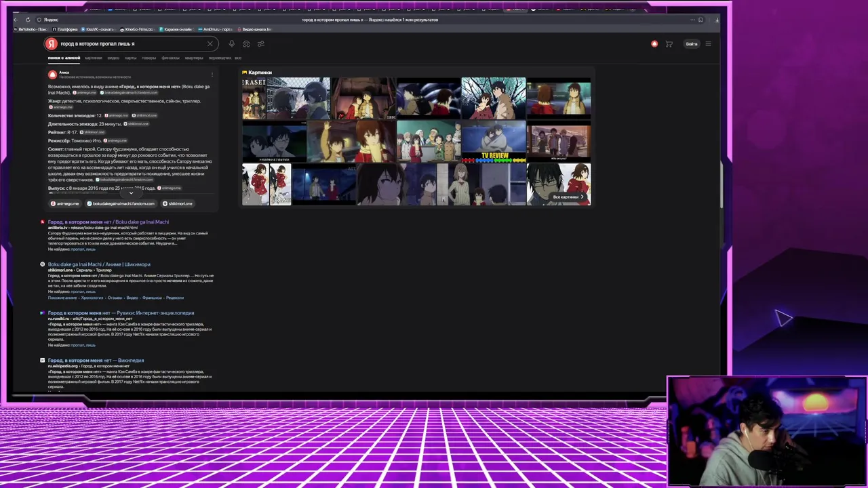This screenshot has width=868, height=488.
Task: Open KinoGo-Films bookmark
Action: (x=138, y=29)
